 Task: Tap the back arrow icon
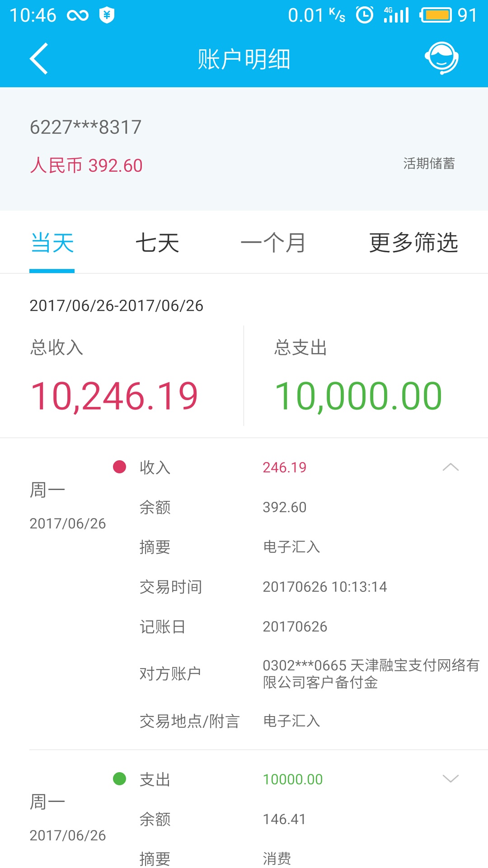[39, 59]
